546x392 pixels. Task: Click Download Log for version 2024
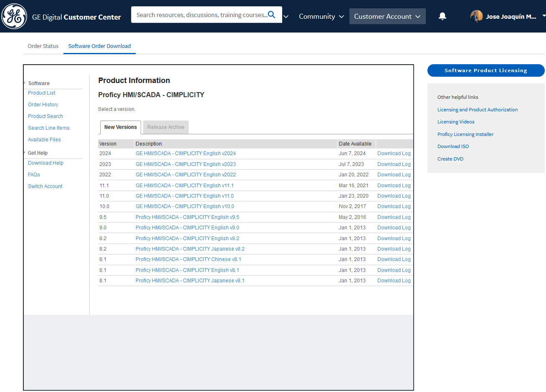pos(394,153)
